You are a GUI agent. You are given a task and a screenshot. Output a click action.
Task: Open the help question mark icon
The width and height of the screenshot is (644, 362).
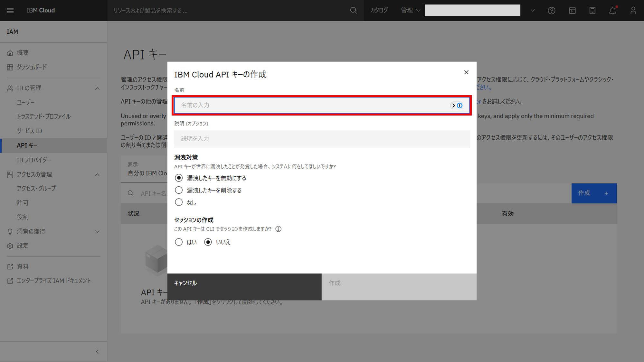pos(552,11)
